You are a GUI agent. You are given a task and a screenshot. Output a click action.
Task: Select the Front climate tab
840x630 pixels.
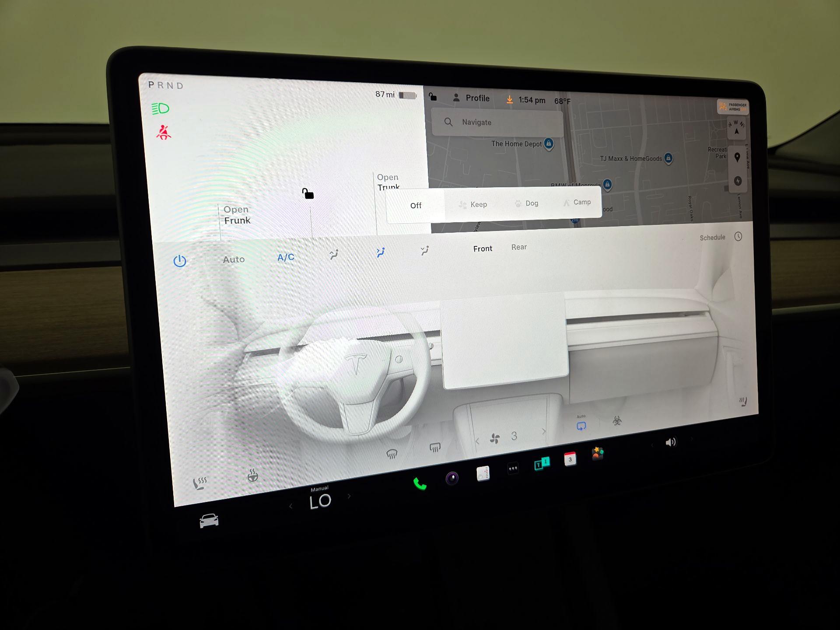(482, 248)
